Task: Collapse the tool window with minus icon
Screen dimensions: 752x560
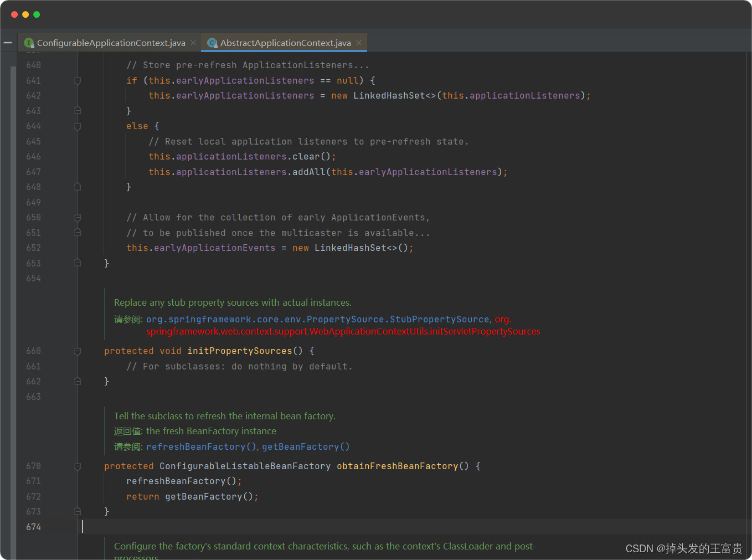Action: pos(8,43)
